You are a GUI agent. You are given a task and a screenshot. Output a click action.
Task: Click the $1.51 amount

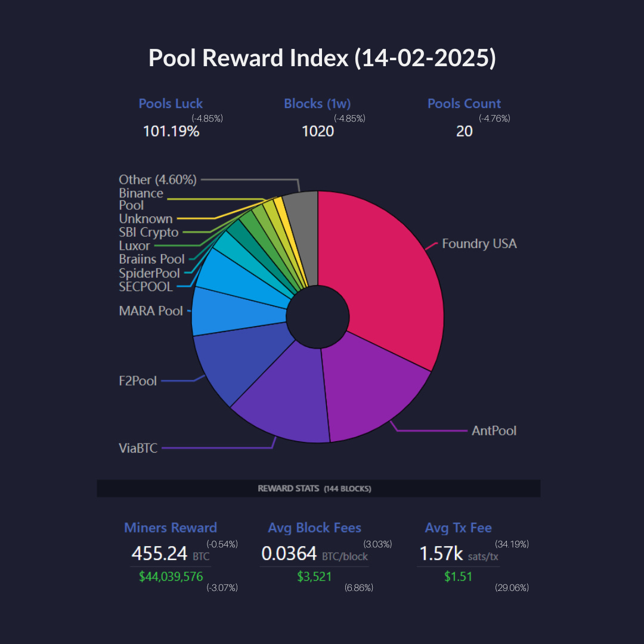tap(459, 577)
